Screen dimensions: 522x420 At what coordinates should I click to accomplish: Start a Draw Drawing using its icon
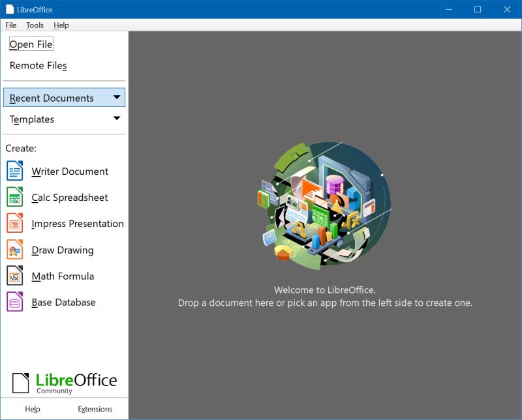pyautogui.click(x=16, y=250)
